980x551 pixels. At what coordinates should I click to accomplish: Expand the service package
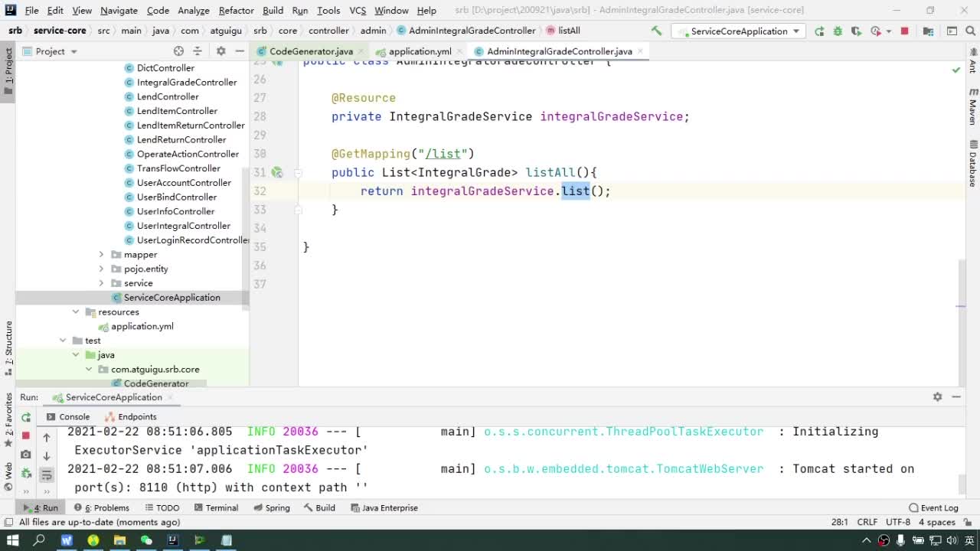pyautogui.click(x=101, y=283)
